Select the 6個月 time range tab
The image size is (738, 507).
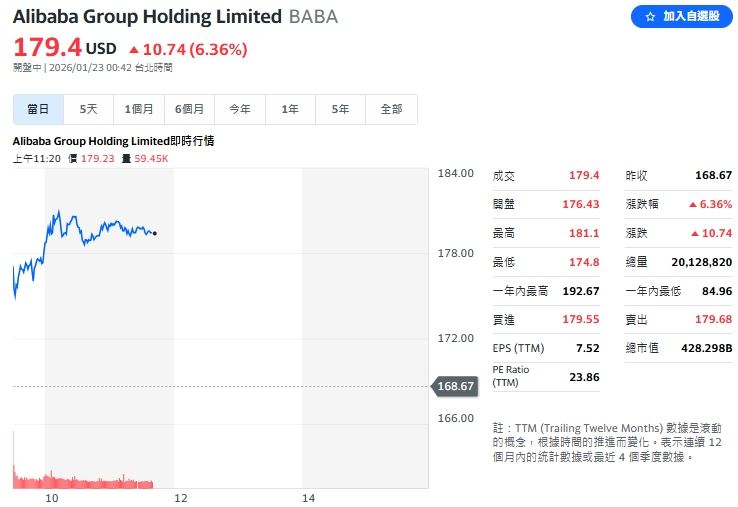pyautogui.click(x=189, y=109)
